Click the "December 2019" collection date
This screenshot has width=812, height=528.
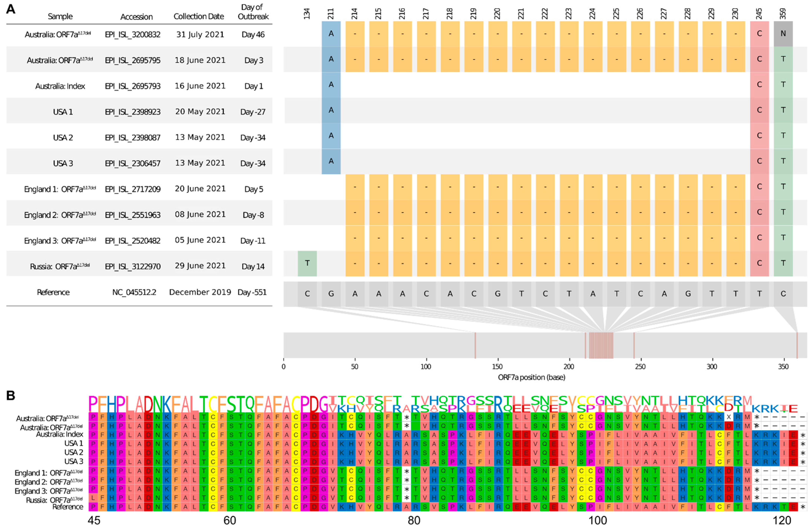(200, 292)
